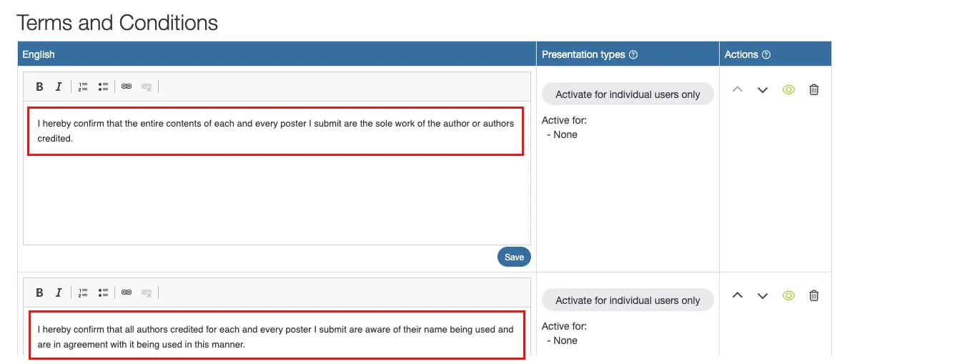Delete the first term with trash icon
The width and height of the screenshot is (980, 364).
[x=813, y=89]
